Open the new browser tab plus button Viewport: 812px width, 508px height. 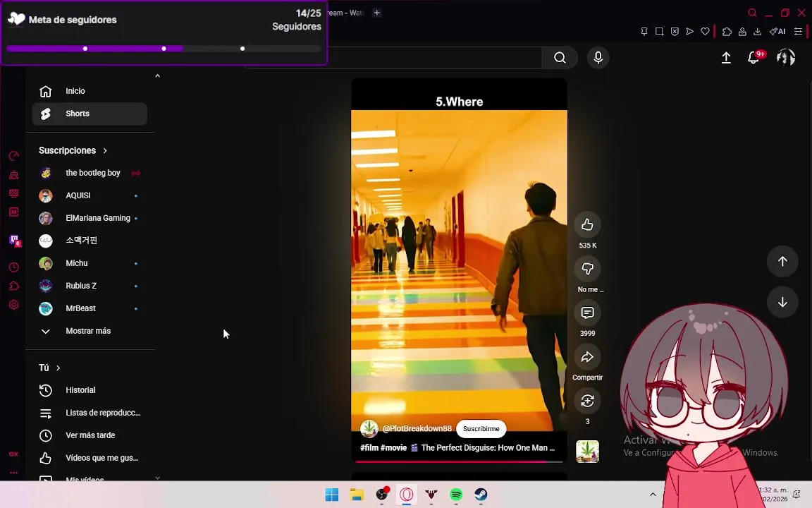[377, 13]
